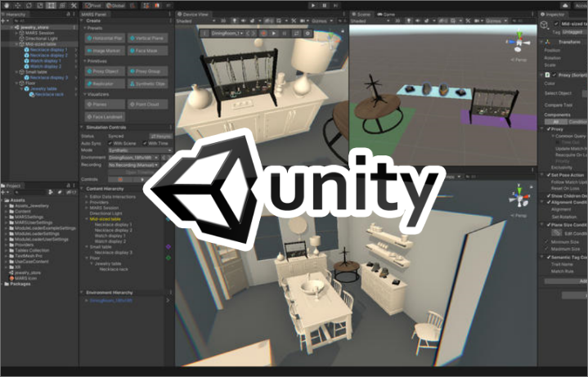The height and width of the screenshot is (377, 588).
Task: Select Necklace display 1 in Hierarchy
Action: coord(49,50)
